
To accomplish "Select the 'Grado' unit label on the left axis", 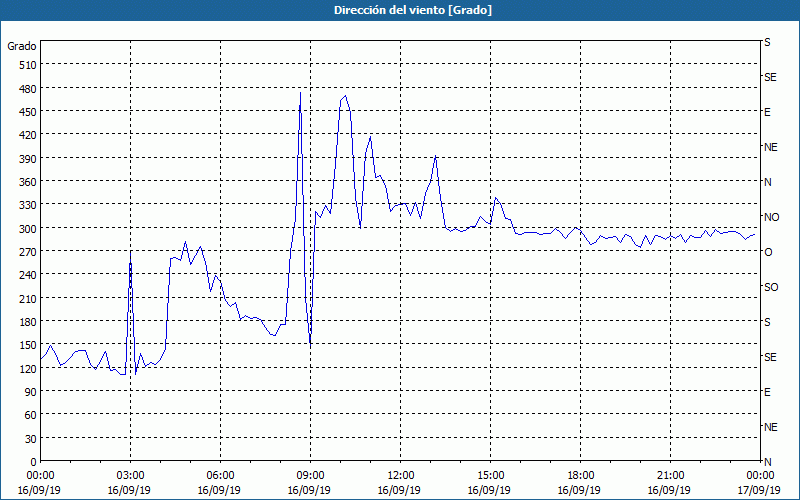I will pyautogui.click(x=22, y=46).
